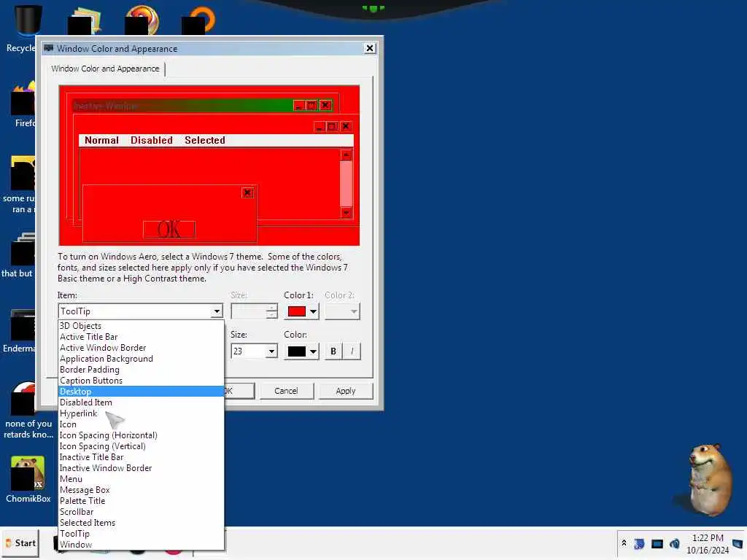Open the Color 1 red dropdown
Viewport: 747px width, 560px height.
pyautogui.click(x=302, y=311)
